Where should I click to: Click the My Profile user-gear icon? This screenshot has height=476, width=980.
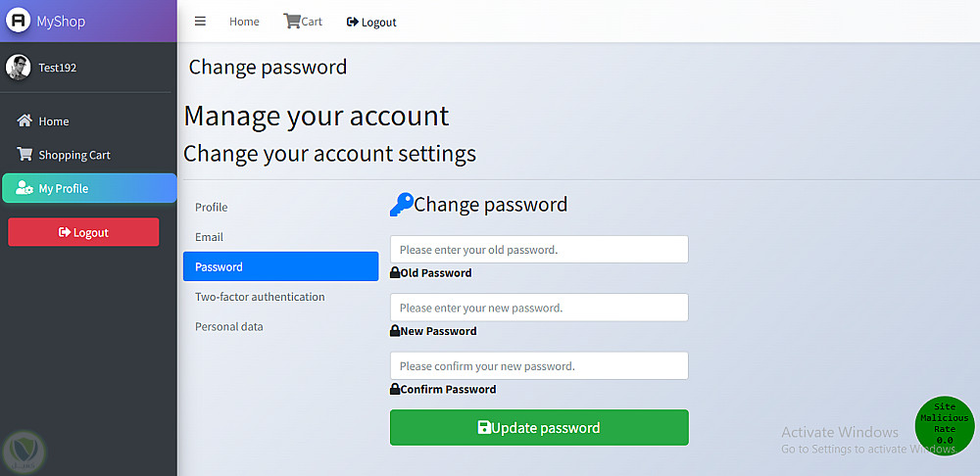[x=24, y=188]
